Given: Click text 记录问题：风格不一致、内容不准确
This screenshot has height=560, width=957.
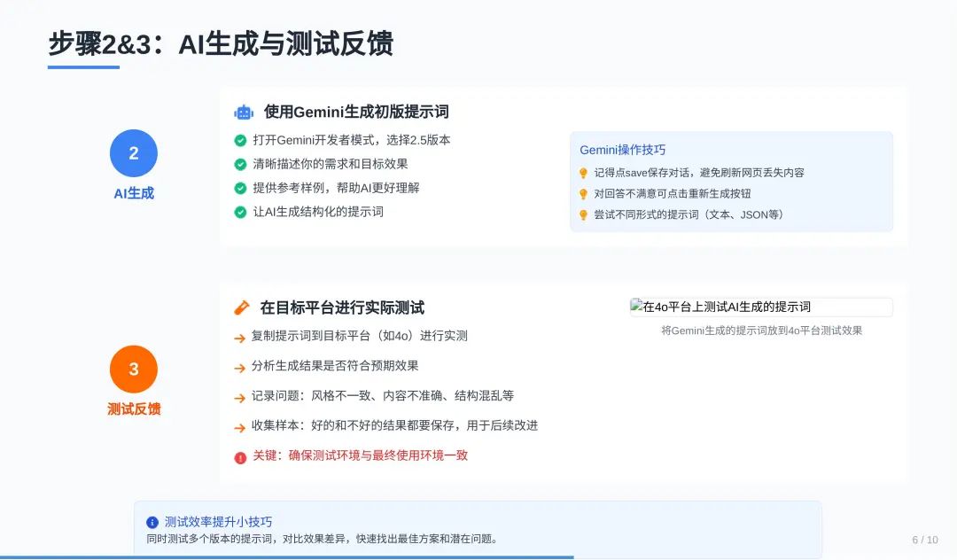Looking at the screenshot, I should (x=346, y=395).
